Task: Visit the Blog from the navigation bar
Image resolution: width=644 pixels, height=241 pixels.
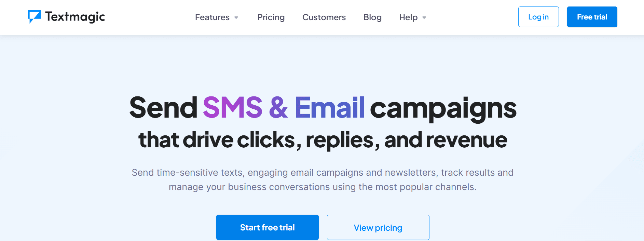Action: 372,17
